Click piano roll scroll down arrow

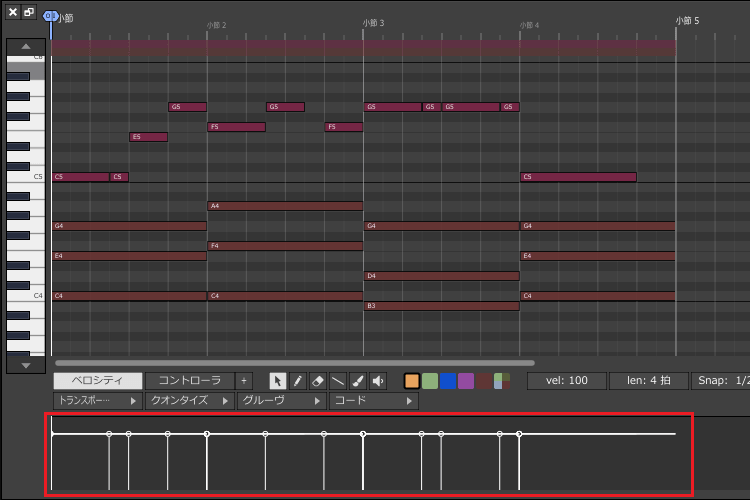(x=26, y=365)
